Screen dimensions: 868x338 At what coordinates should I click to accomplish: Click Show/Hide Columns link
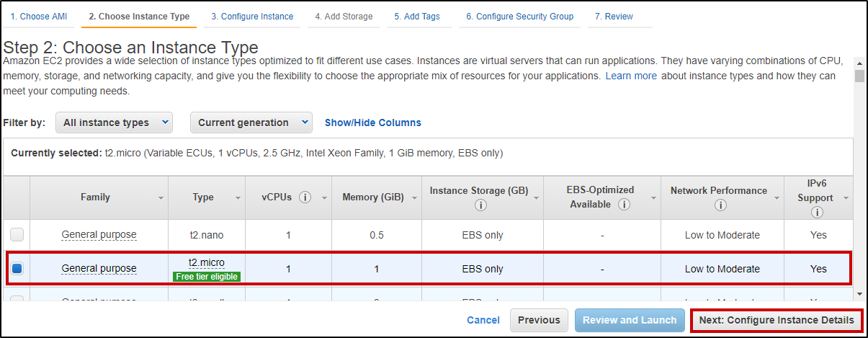(373, 123)
